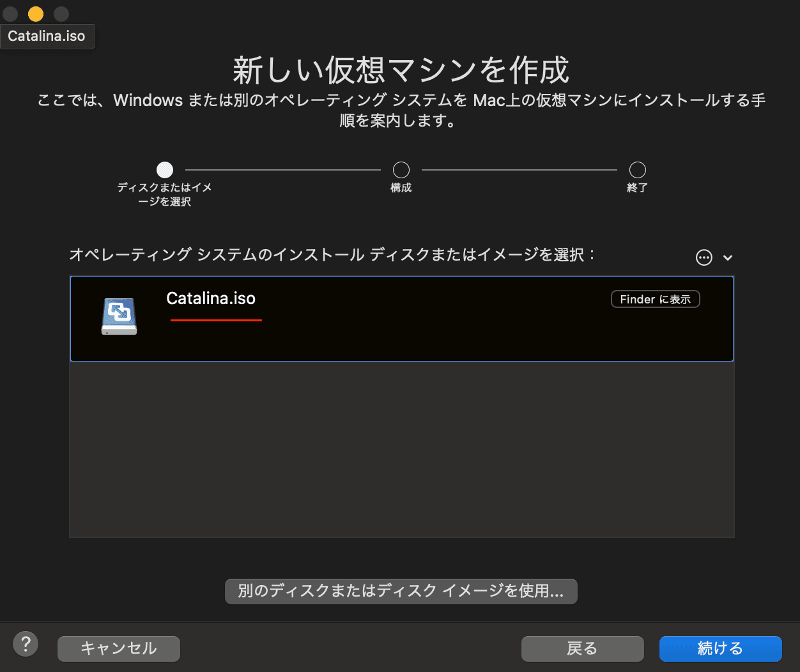Select the Catalina.iso disk entry

coord(401,318)
